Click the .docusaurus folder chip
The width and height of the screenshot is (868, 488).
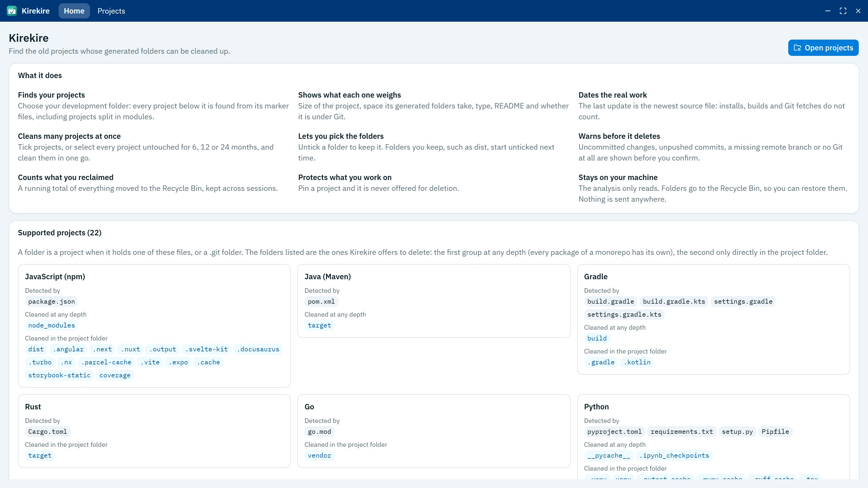258,349
